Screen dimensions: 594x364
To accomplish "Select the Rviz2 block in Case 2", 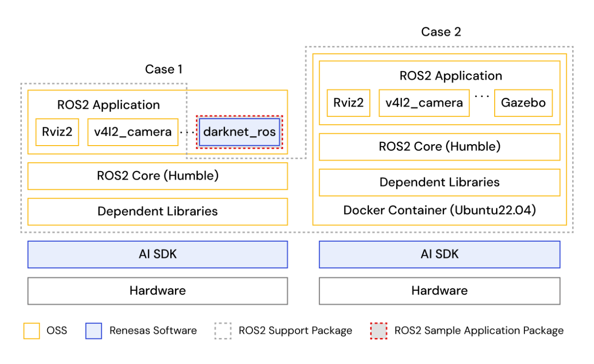I will (x=348, y=103).
